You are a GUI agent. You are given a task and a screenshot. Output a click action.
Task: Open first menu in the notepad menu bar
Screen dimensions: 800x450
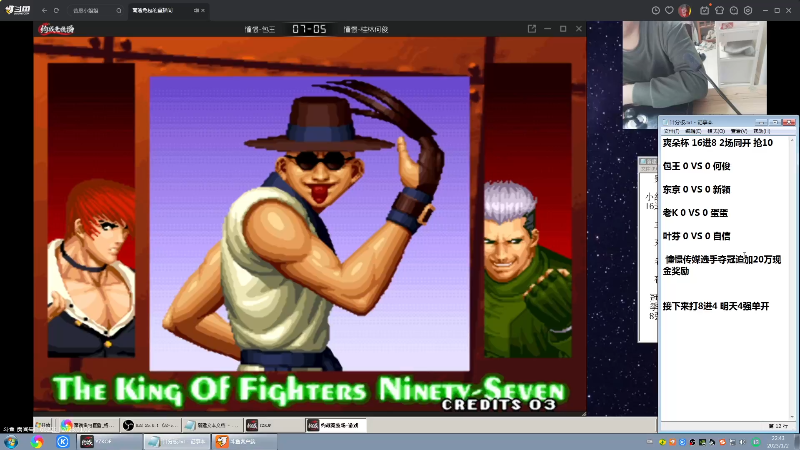point(671,131)
